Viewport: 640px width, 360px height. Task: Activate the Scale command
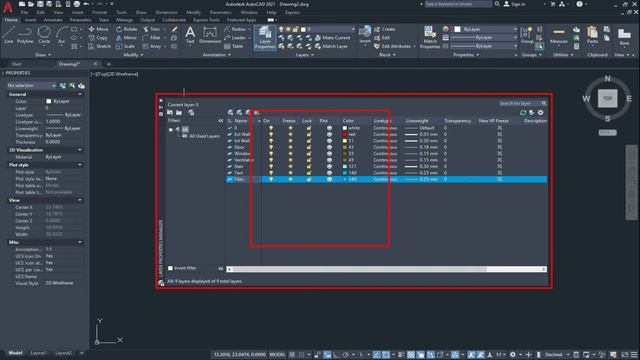[125, 46]
